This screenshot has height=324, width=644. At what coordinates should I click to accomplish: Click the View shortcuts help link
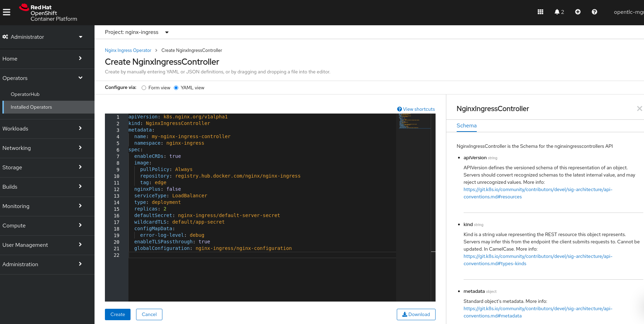pos(416,109)
